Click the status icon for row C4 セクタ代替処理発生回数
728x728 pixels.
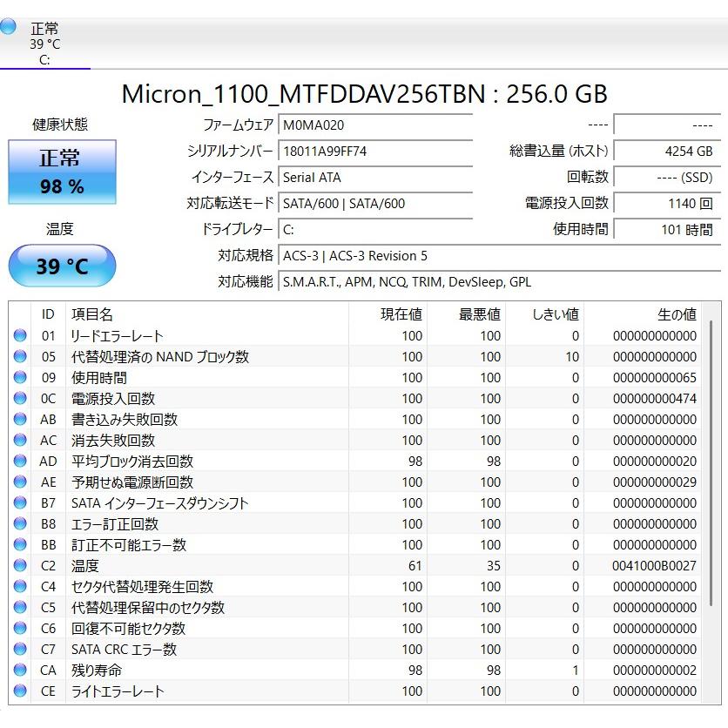(x=20, y=586)
